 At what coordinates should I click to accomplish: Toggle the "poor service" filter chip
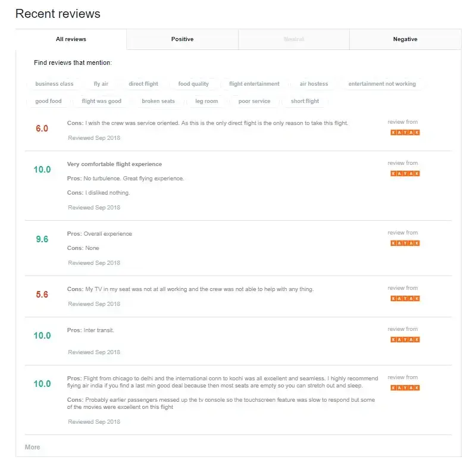254,101
